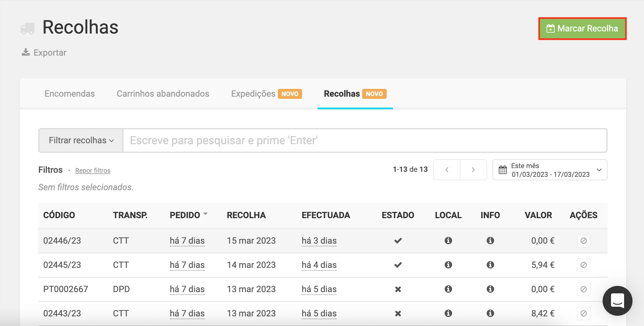Click the cancel action icon for 02446/23

pos(583,241)
